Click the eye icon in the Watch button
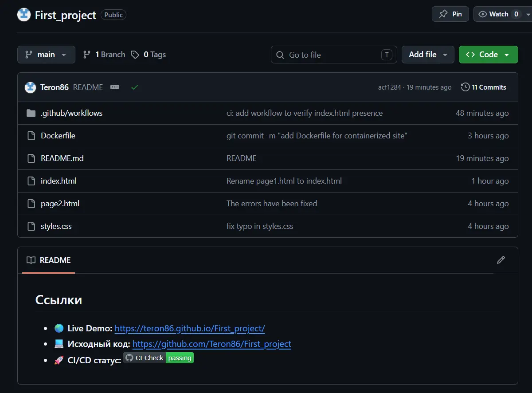This screenshot has height=393, width=532. coord(483,14)
